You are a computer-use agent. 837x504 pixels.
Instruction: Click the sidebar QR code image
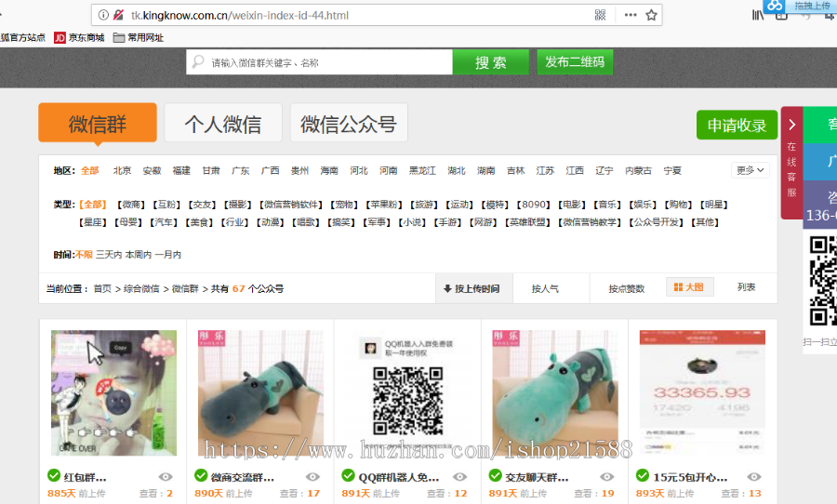821,280
